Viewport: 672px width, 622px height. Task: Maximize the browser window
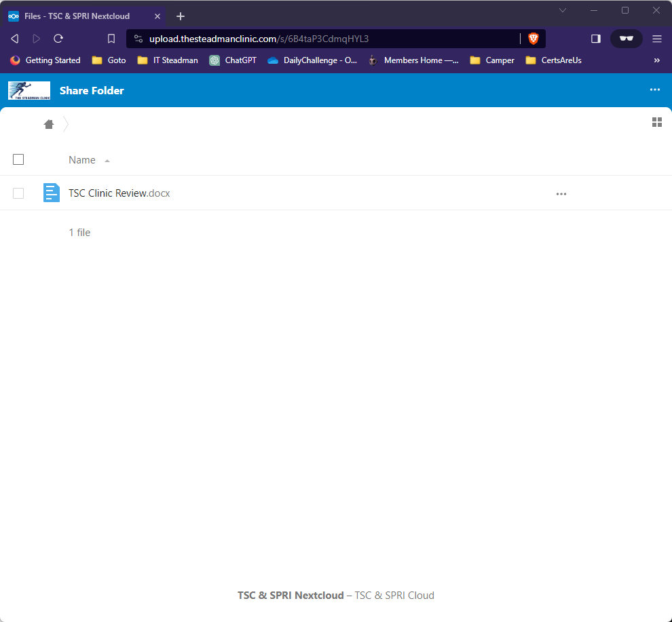point(625,10)
